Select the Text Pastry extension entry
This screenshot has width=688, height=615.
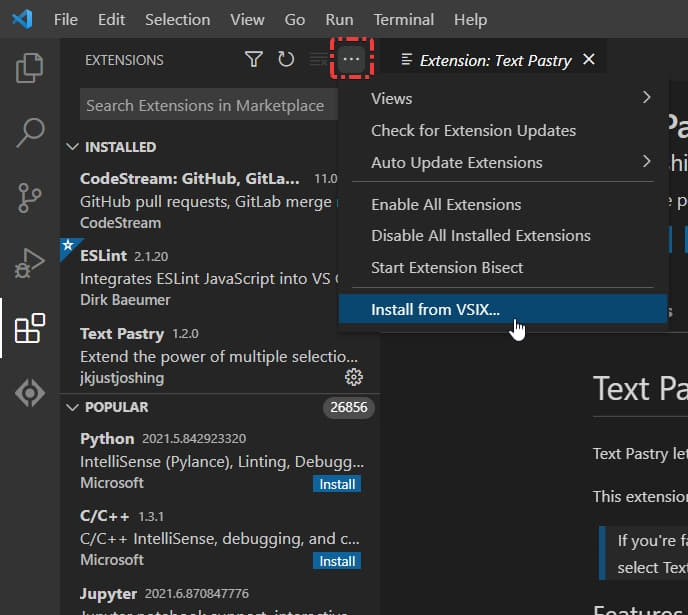[x=219, y=355]
